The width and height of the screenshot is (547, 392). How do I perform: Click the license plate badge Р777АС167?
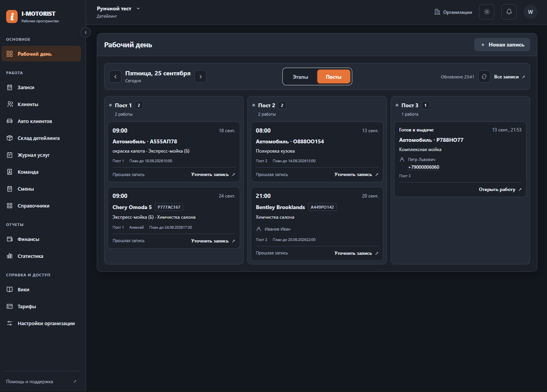pyautogui.click(x=169, y=207)
